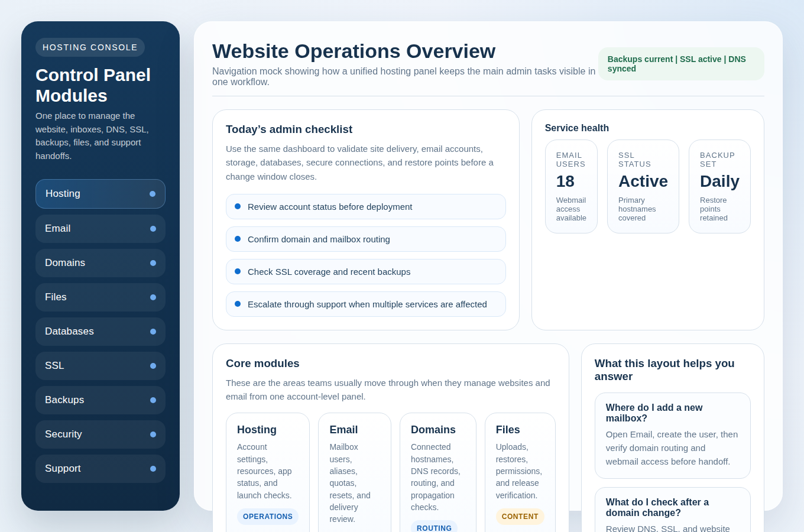Select Domains in the sidebar
Viewport: 804px width, 532px height.
[x=100, y=263]
